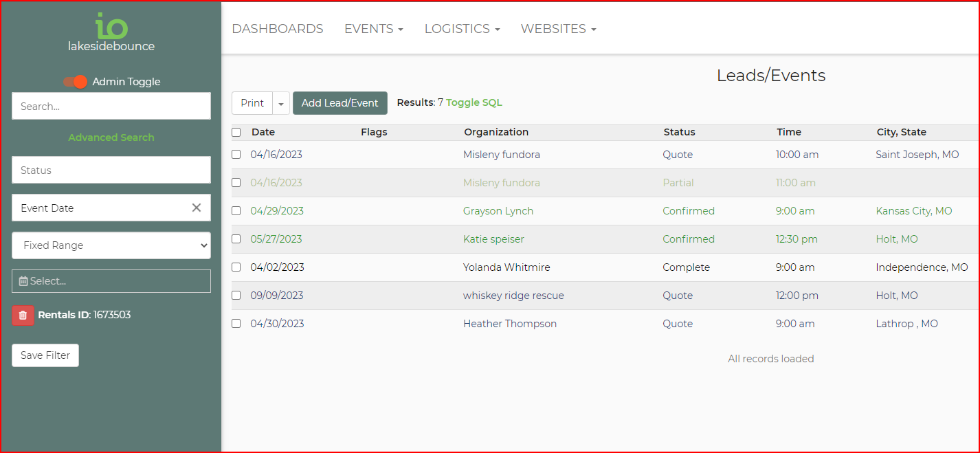Open the Advanced Search link

111,137
